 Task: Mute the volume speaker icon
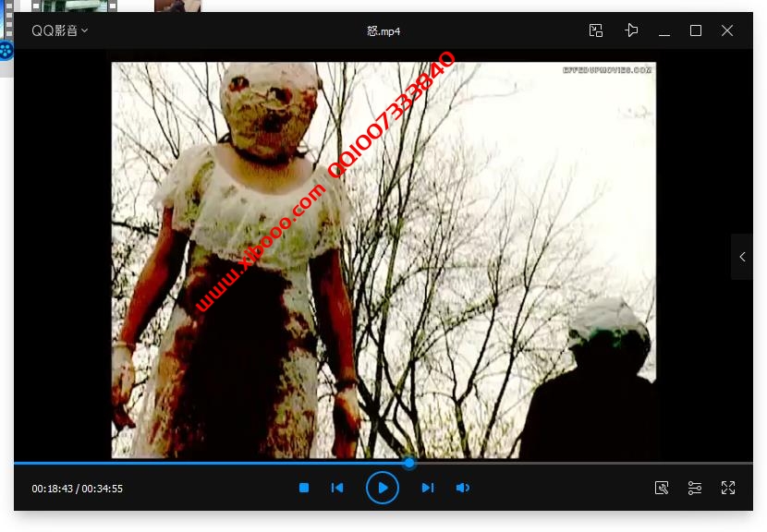click(462, 488)
